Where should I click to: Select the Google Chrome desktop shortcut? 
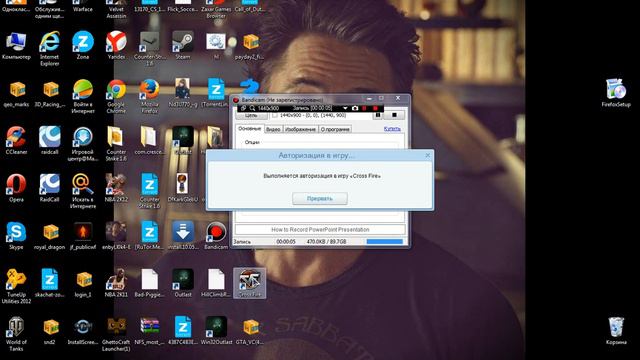click(116, 96)
